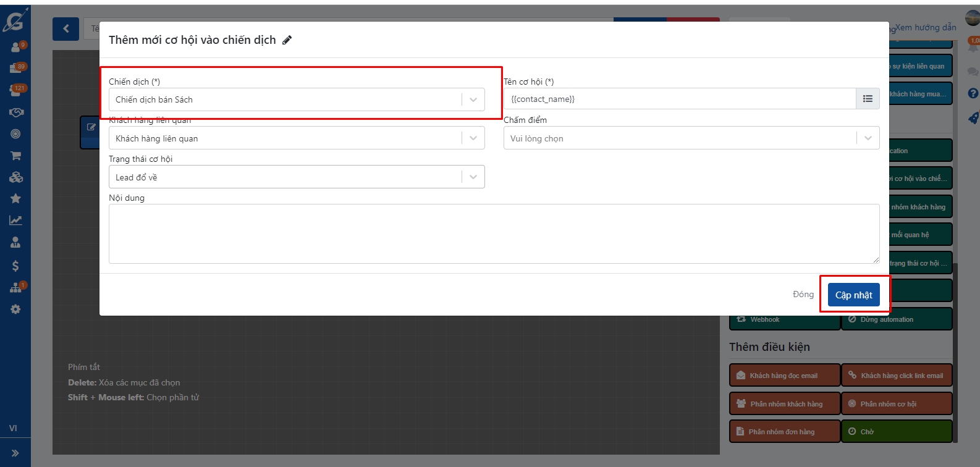
Task: Click the dollar sign icon in left sidebar
Action: click(x=15, y=266)
